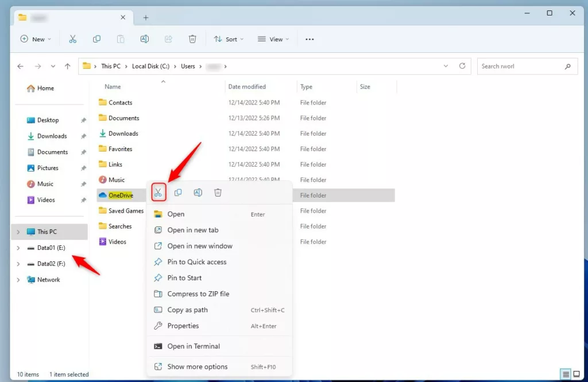The width and height of the screenshot is (588, 382).
Task: Go up one folder level with Up arrow
Action: pyautogui.click(x=67, y=67)
